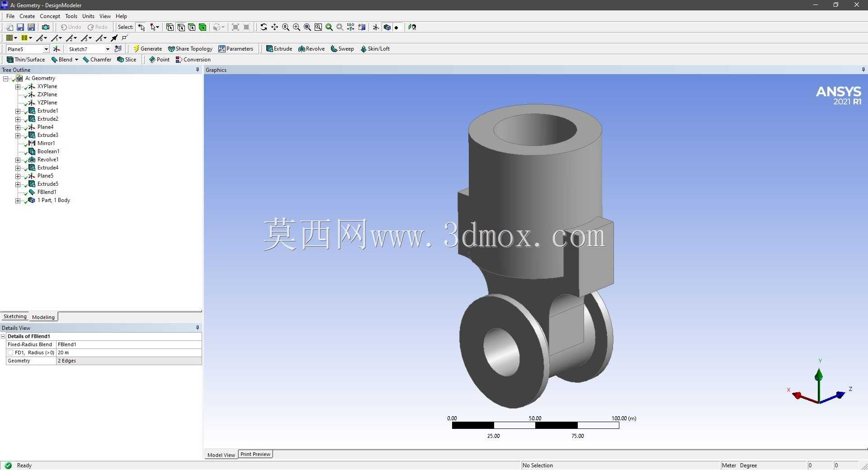Click the Parameters button
The height and width of the screenshot is (470, 868).
coord(236,49)
